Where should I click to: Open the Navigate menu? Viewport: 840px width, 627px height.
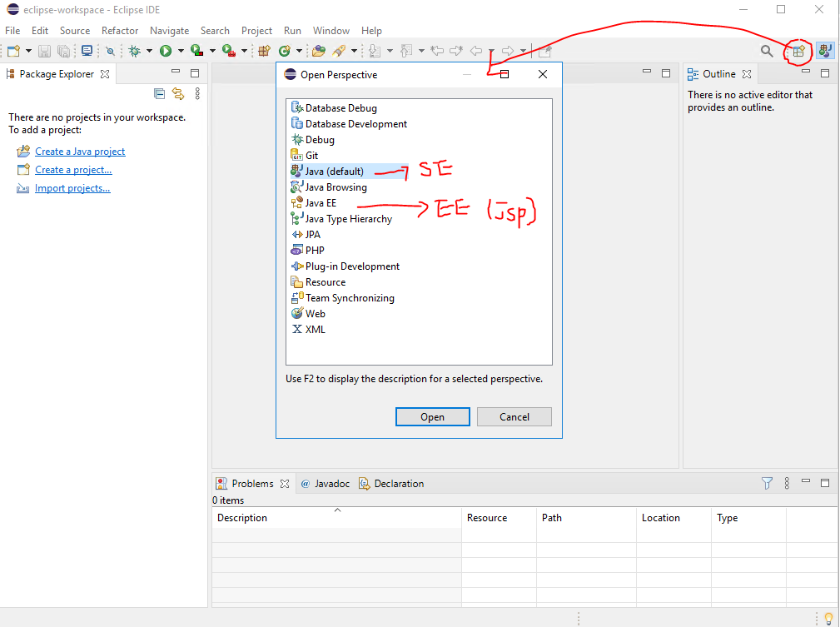point(169,31)
